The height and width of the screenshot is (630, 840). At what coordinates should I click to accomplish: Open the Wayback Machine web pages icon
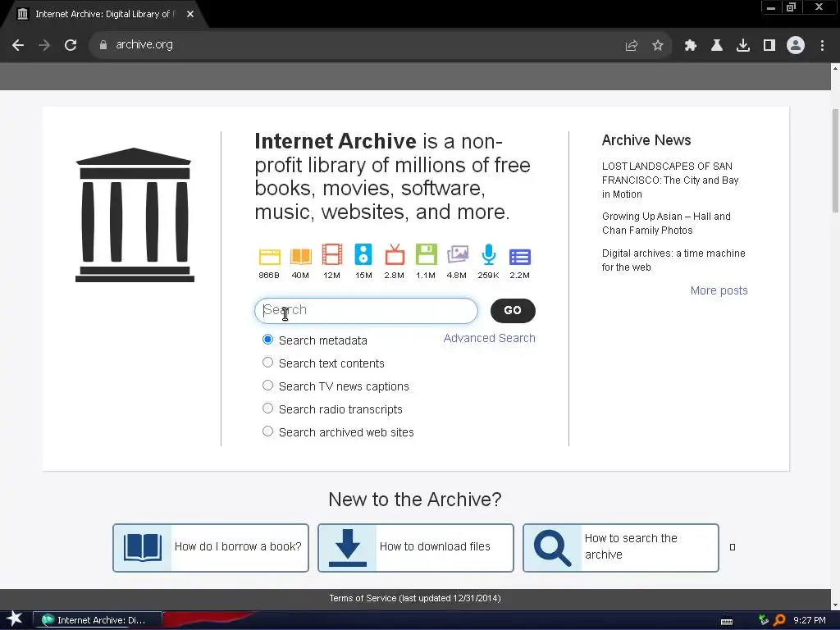(269, 257)
